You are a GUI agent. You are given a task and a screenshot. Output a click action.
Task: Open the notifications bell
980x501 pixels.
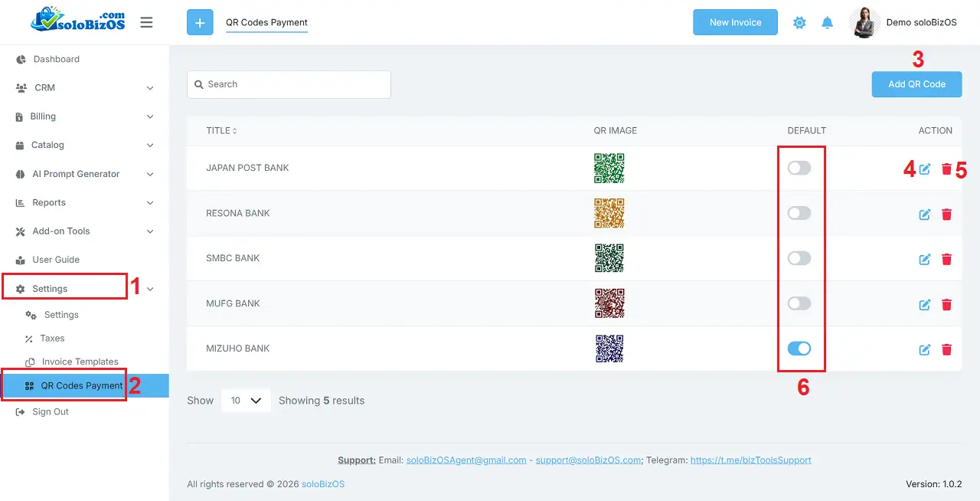[x=827, y=23]
